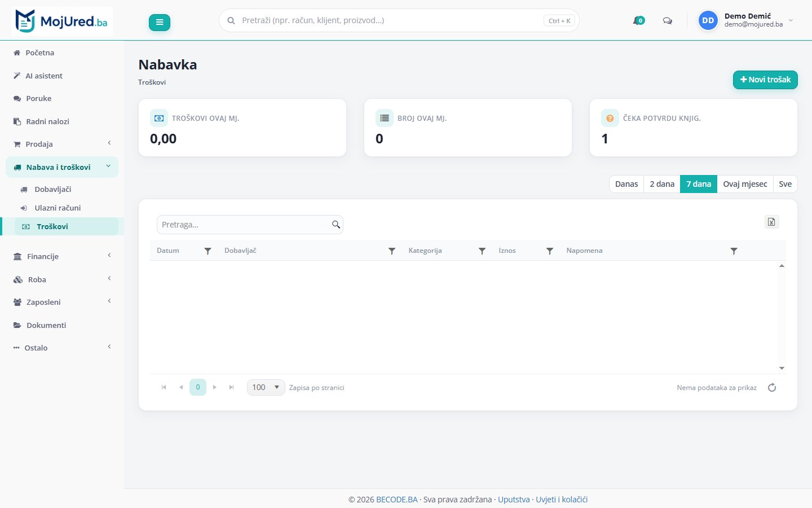Open the BECODE.BA footer link
This screenshot has height=508, width=812.
tap(397, 500)
